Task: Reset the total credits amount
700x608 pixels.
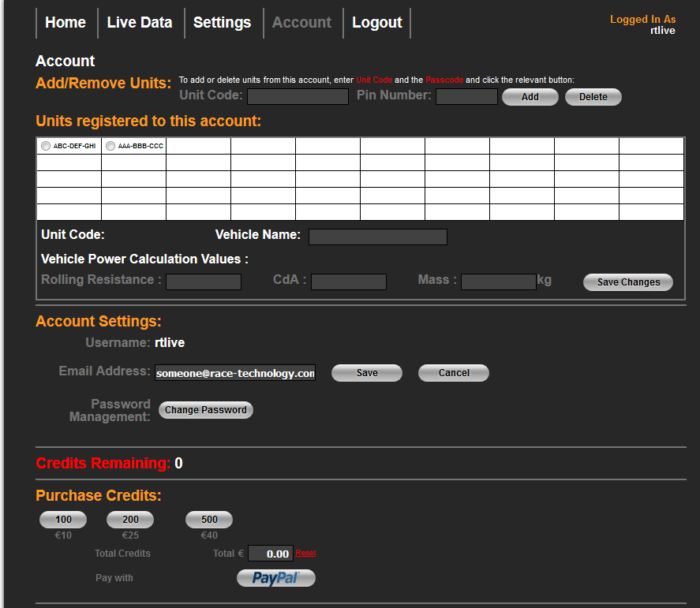Action: click(x=305, y=553)
